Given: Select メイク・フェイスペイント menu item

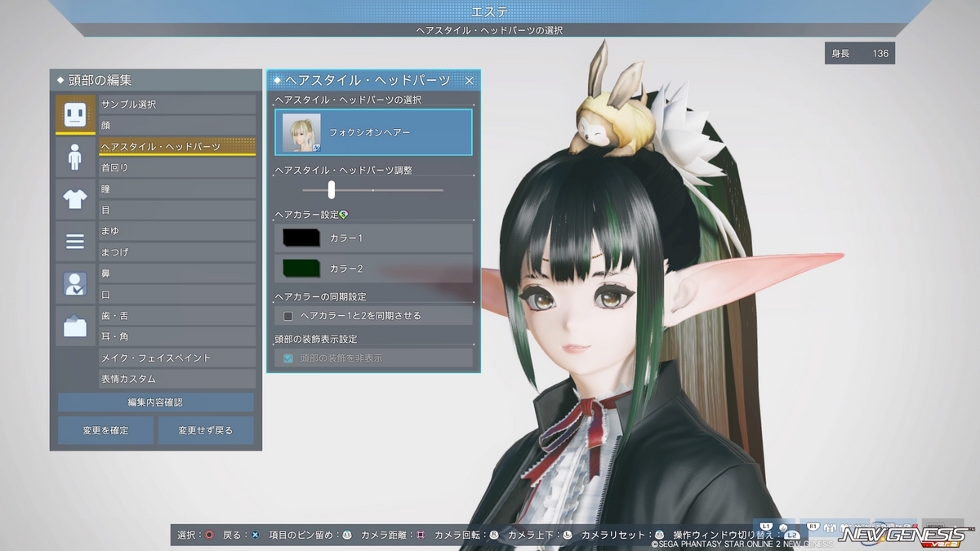Looking at the screenshot, I should click(x=177, y=358).
